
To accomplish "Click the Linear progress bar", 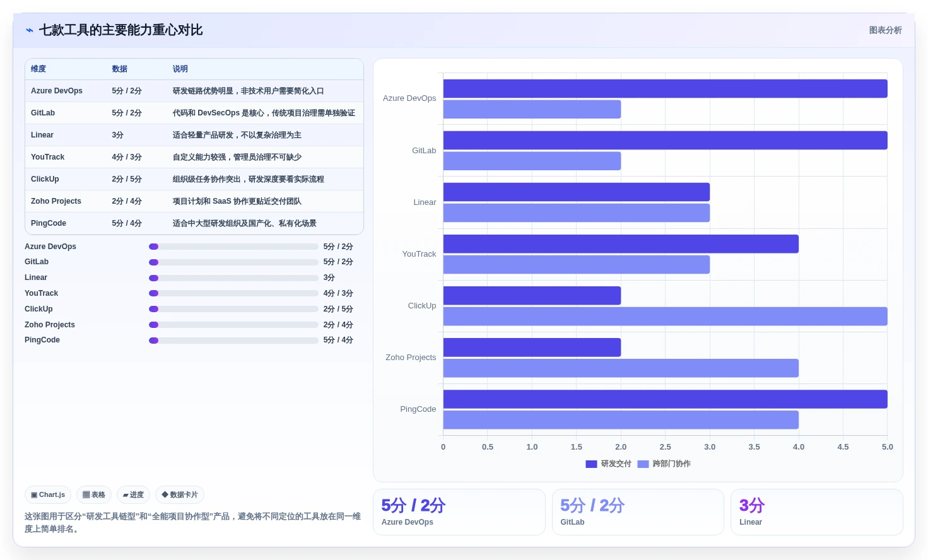I will point(233,278).
